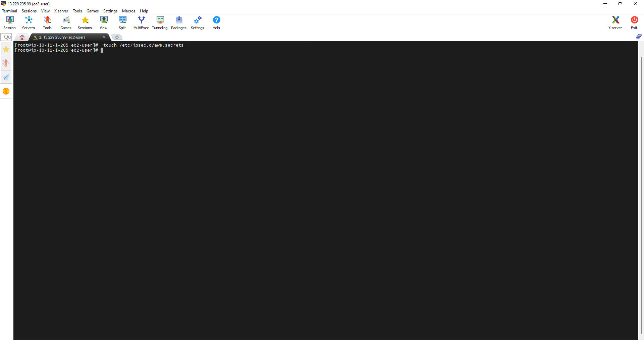
Task: Open the Games menu in menu bar
Action: (x=93, y=11)
